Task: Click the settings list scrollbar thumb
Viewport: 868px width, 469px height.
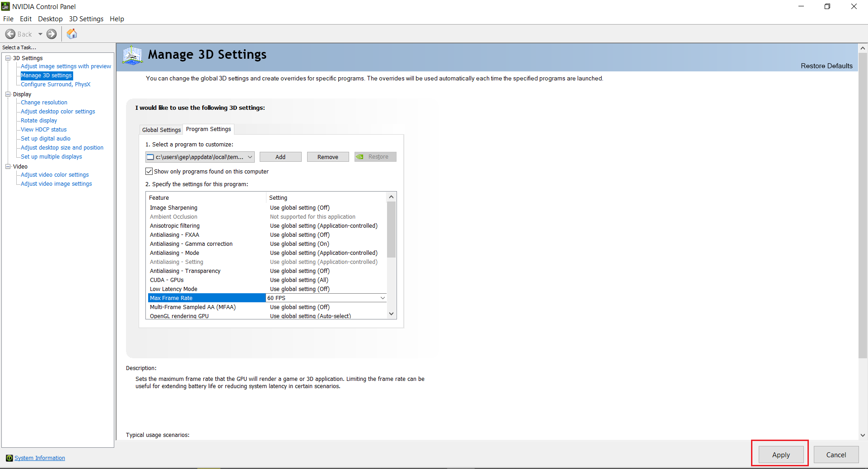Action: tap(392, 230)
